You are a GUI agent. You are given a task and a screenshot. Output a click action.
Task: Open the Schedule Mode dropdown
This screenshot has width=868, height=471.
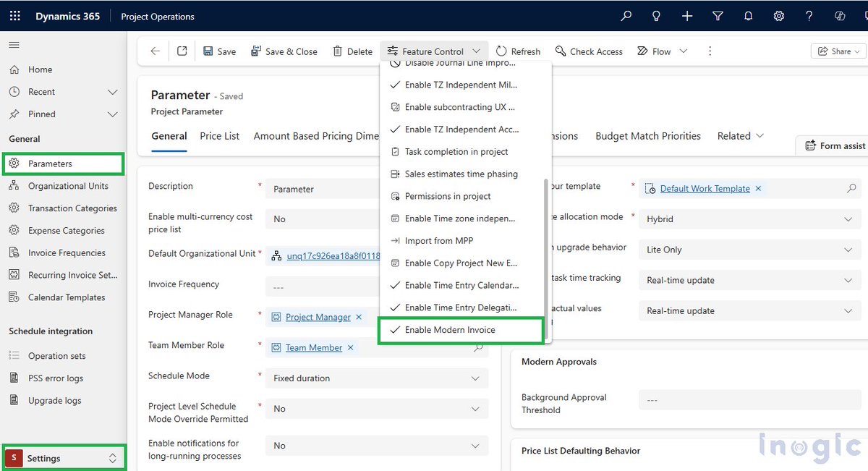tap(377, 378)
